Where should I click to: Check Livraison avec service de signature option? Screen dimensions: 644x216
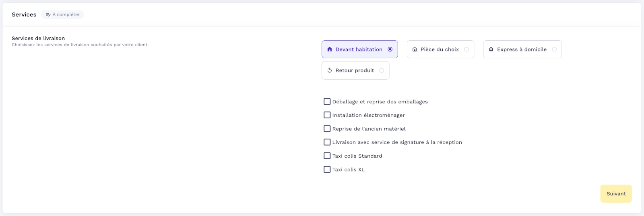click(x=327, y=142)
